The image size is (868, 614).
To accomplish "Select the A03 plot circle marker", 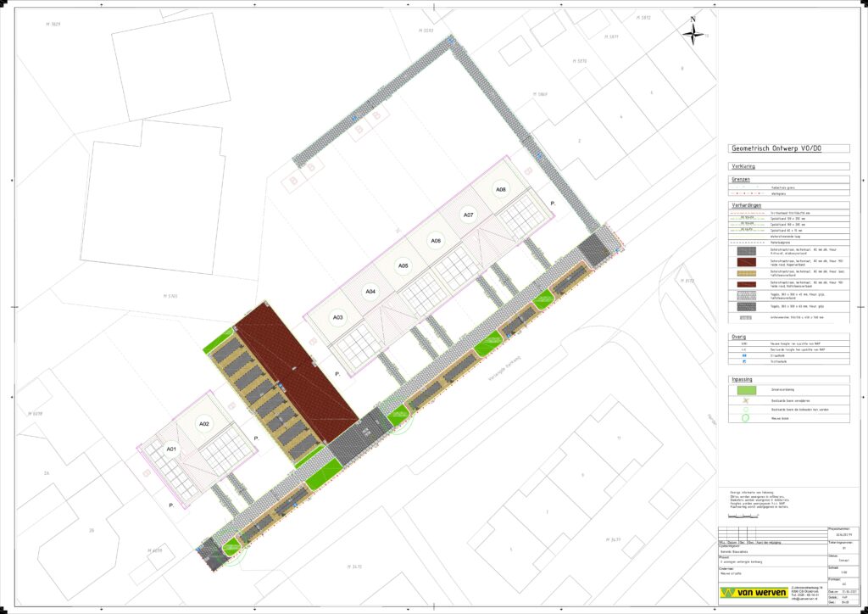I will [338, 317].
